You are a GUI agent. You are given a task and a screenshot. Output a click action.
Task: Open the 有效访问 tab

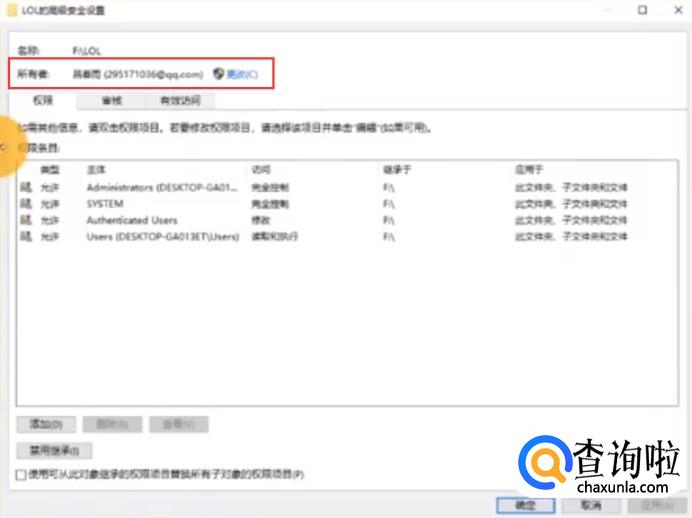180,101
